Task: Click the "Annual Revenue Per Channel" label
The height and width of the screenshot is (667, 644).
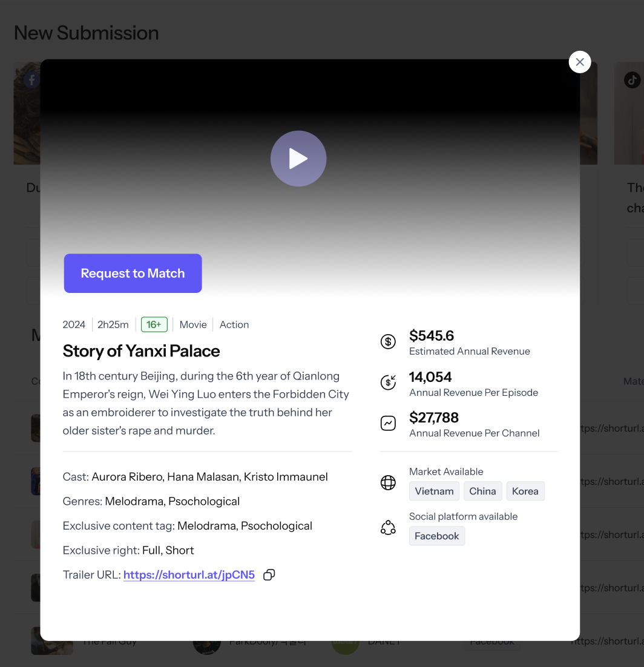Action: pos(475,433)
